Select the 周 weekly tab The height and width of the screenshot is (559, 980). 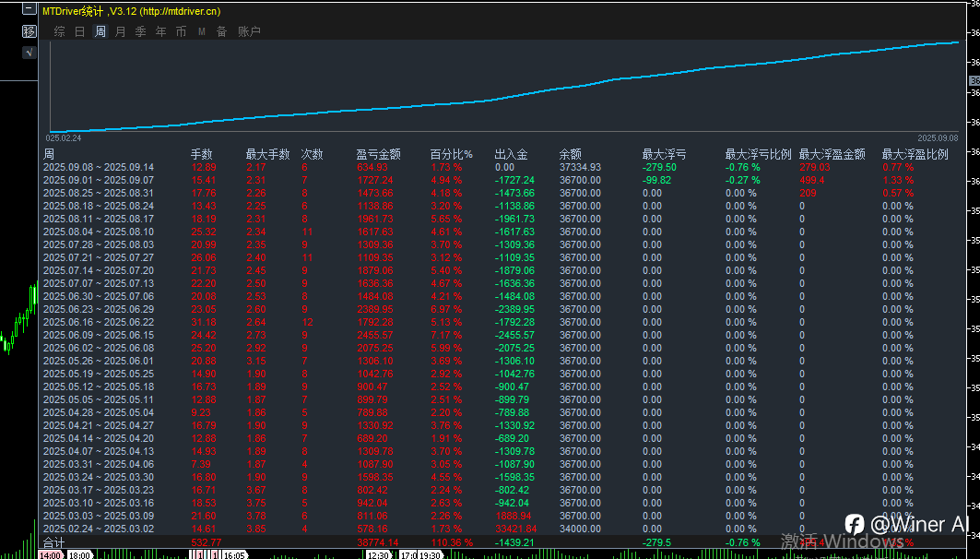click(x=100, y=31)
